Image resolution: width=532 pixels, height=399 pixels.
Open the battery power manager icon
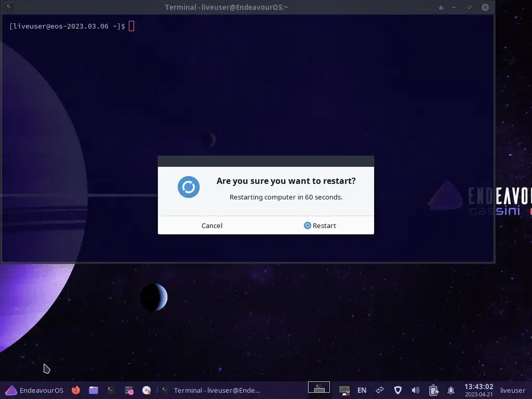pos(433,390)
